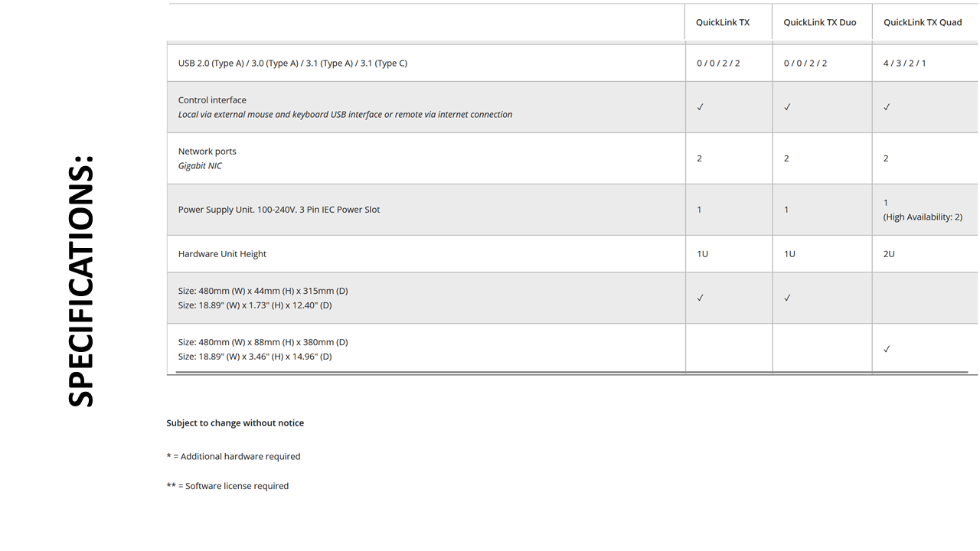
Task: Choose the QuickLink TX Quad column header
Action: coord(922,22)
